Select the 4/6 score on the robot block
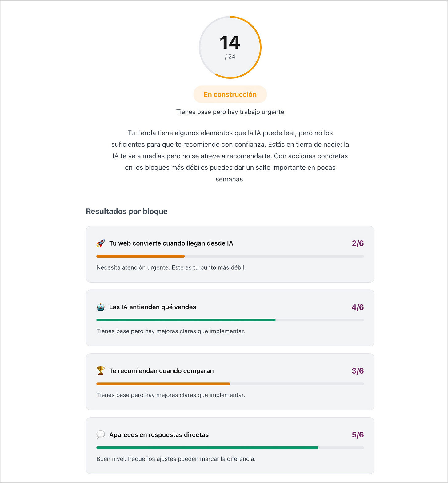Viewport: 448px width, 483px height. (358, 307)
